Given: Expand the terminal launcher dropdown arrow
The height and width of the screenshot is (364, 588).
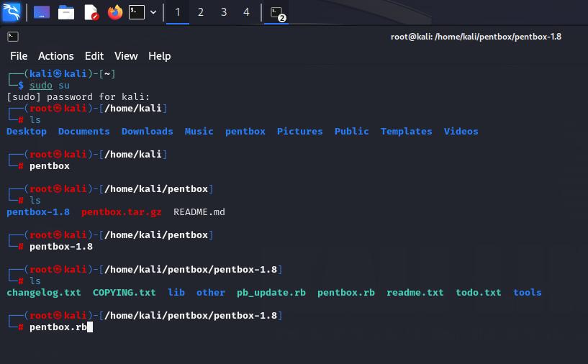Looking at the screenshot, I should tap(153, 12).
